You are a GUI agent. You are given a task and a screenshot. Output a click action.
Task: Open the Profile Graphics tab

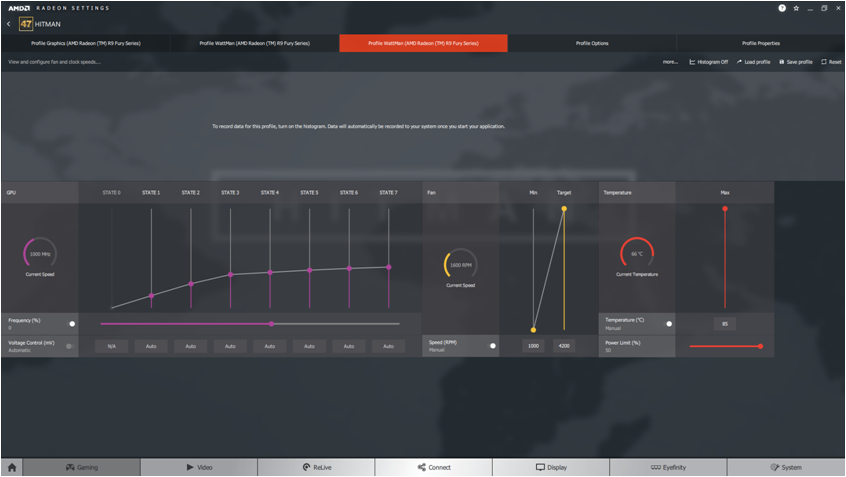[86, 43]
